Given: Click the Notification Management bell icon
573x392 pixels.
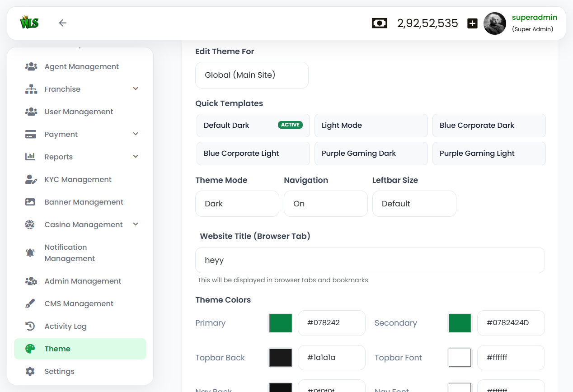Looking at the screenshot, I should 30,253.
